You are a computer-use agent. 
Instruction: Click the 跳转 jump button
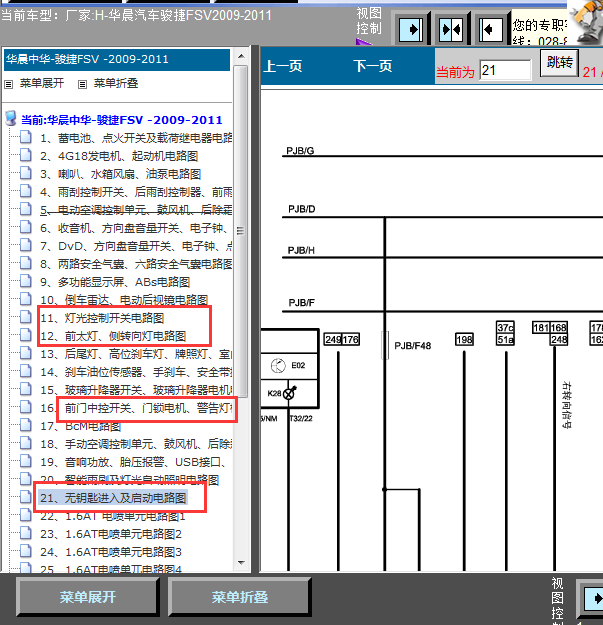(x=560, y=63)
